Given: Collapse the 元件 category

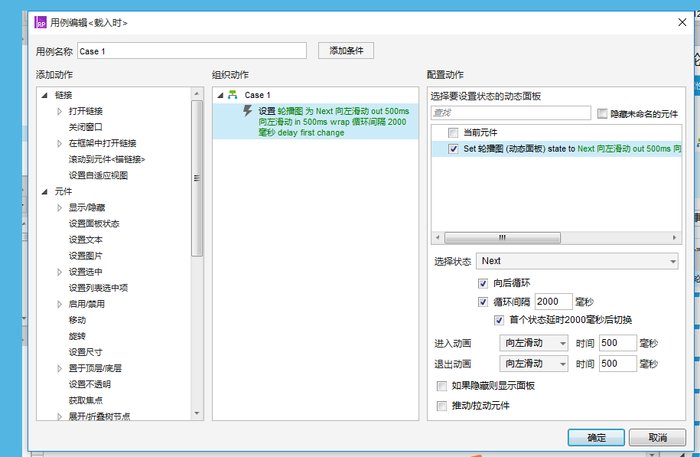Looking at the screenshot, I should 45,191.
